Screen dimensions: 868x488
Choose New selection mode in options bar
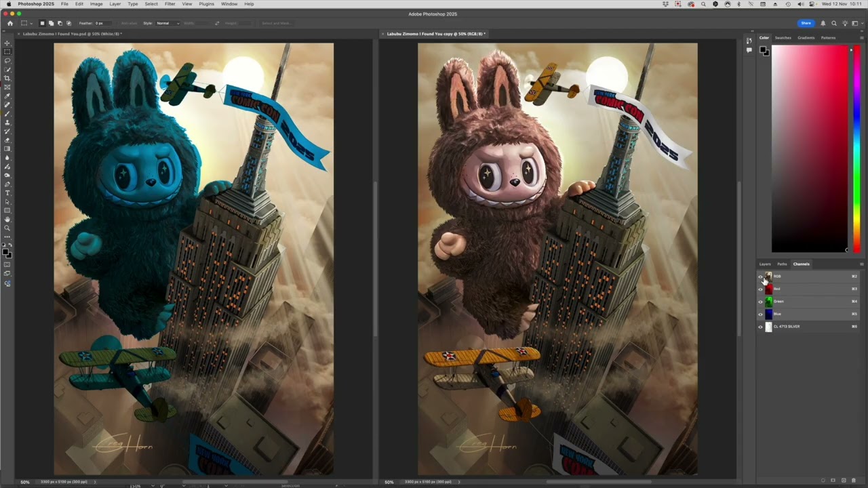tap(42, 23)
